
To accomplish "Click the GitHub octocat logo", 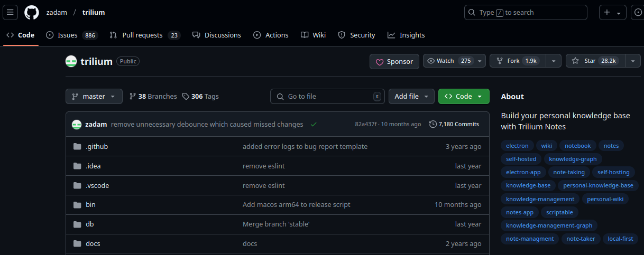I will (x=32, y=12).
